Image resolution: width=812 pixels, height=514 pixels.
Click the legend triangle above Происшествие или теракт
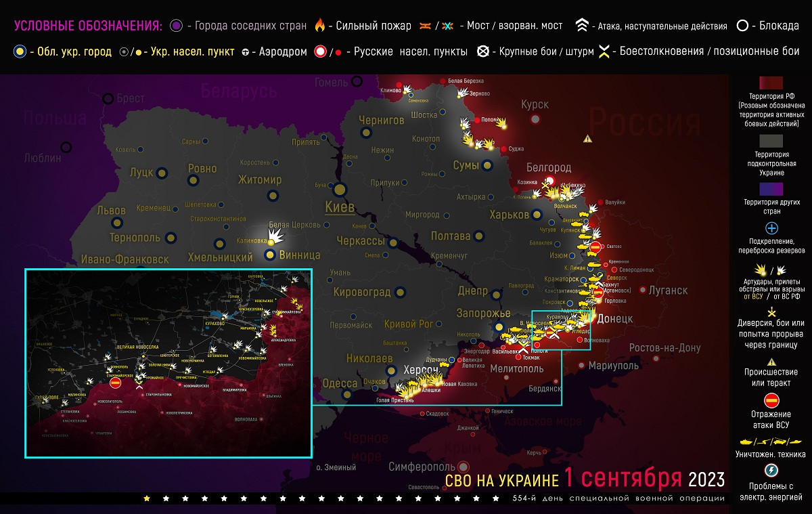point(771,362)
